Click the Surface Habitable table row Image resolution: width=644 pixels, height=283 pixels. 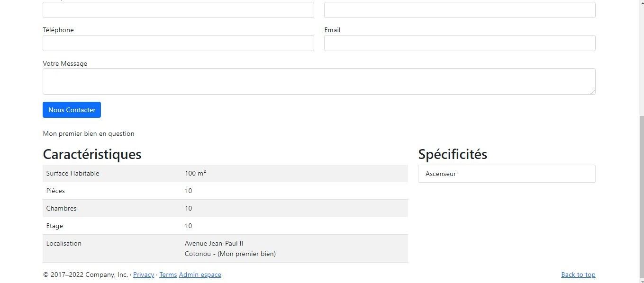pyautogui.click(x=225, y=173)
